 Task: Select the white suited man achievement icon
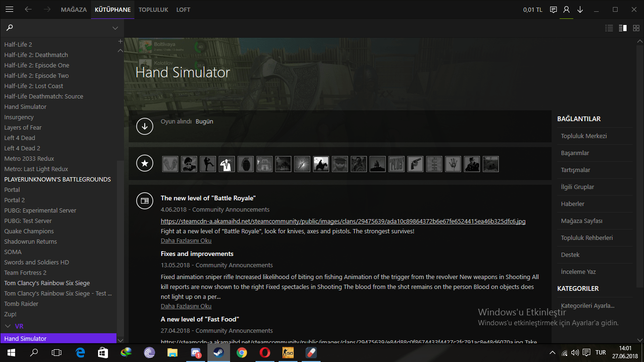(x=227, y=164)
